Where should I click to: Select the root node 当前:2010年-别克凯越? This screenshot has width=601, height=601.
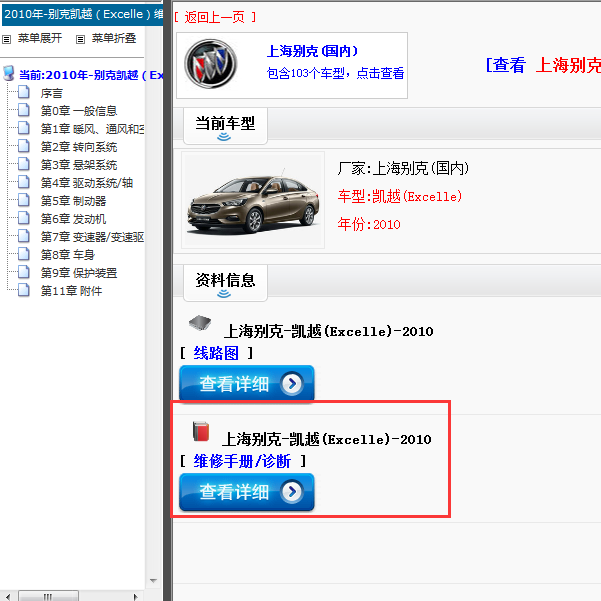click(x=91, y=75)
